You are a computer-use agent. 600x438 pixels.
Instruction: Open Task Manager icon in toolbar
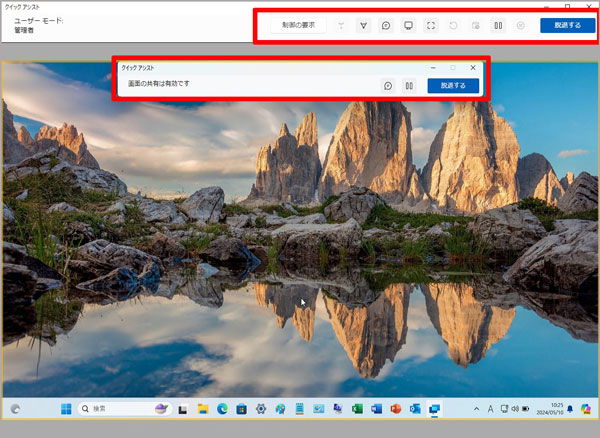point(474,26)
